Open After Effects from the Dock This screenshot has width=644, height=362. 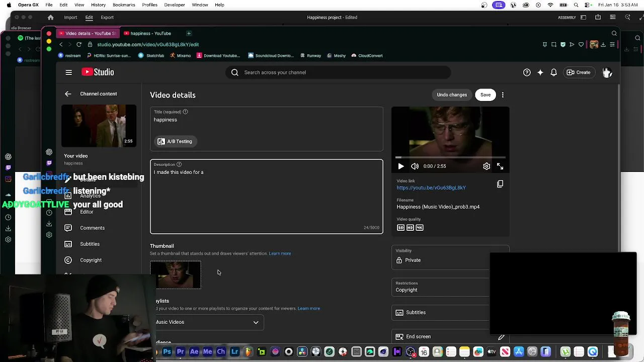194,352
